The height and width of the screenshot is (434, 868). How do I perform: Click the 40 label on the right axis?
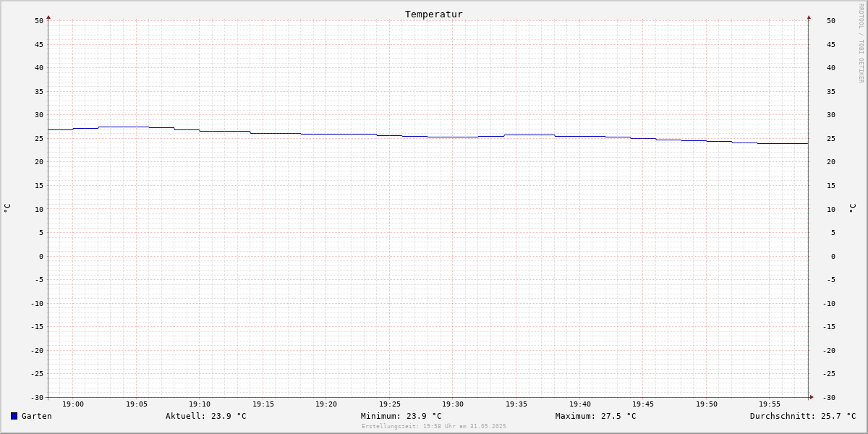point(831,68)
